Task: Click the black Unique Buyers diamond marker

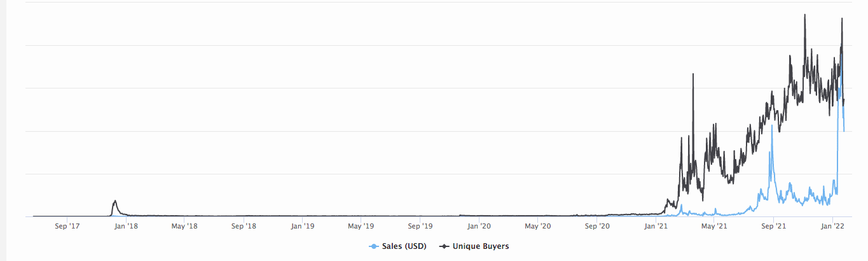Action: tap(443, 246)
